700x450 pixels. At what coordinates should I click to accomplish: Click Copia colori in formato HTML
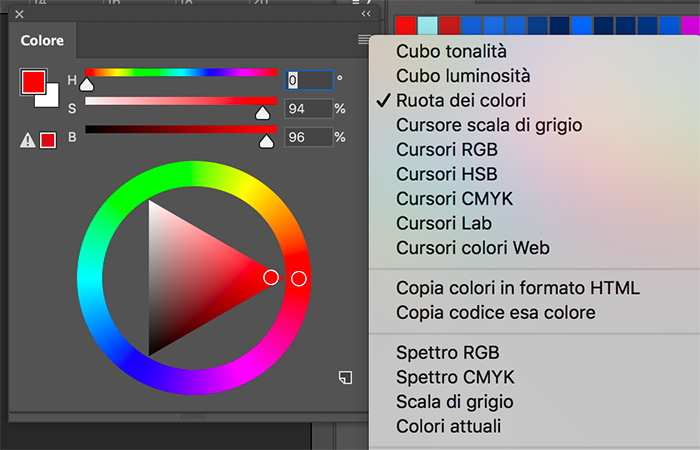pos(518,288)
